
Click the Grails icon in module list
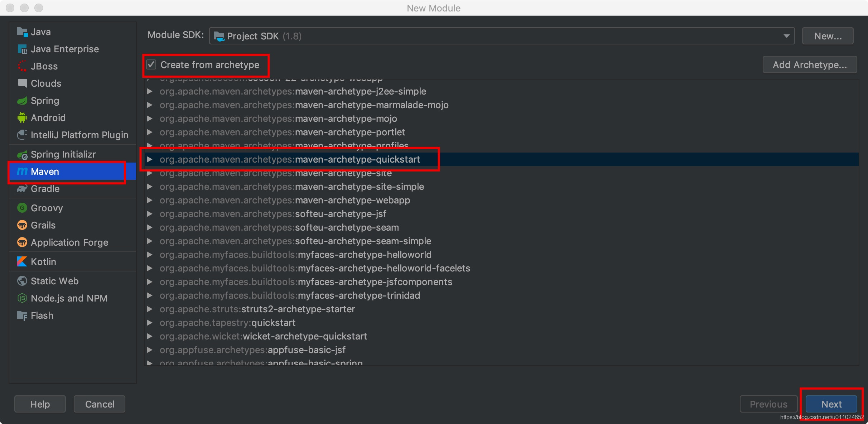tap(22, 225)
